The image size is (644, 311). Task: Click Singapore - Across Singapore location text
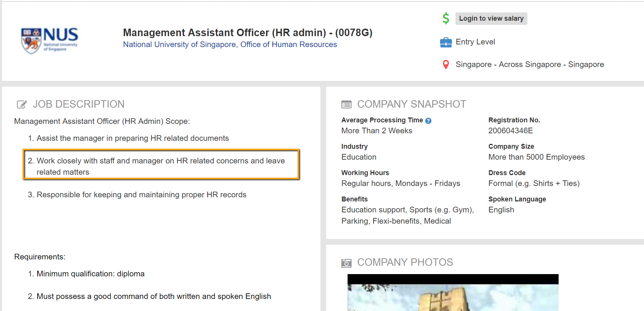[530, 64]
